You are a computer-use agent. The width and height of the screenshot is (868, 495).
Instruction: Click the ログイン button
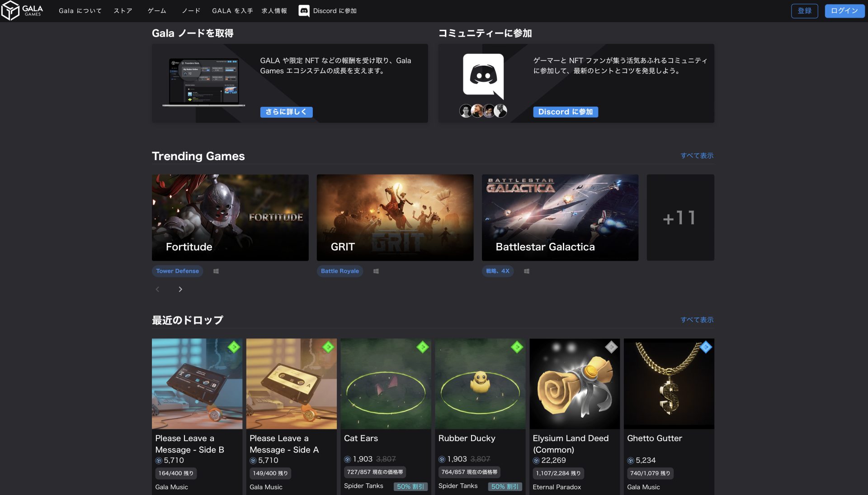click(x=844, y=11)
